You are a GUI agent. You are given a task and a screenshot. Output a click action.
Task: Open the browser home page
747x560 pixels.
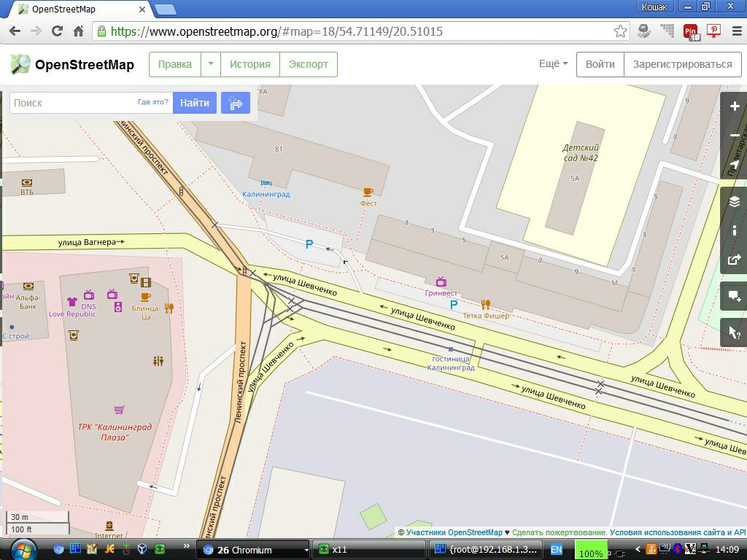pyautogui.click(x=79, y=31)
